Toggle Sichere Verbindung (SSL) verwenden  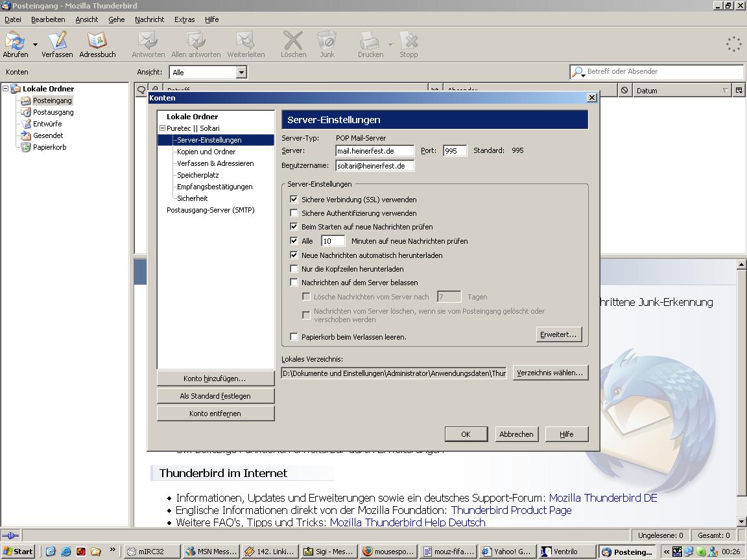pyautogui.click(x=294, y=199)
